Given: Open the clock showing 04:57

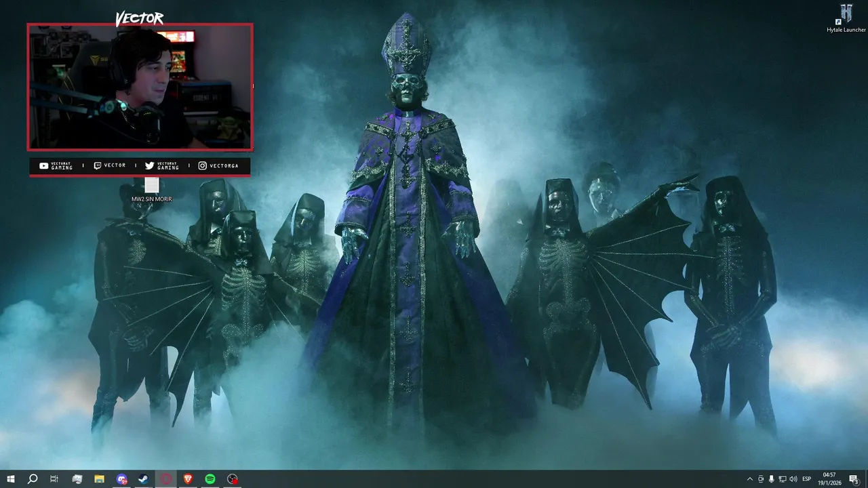Looking at the screenshot, I should tap(829, 479).
